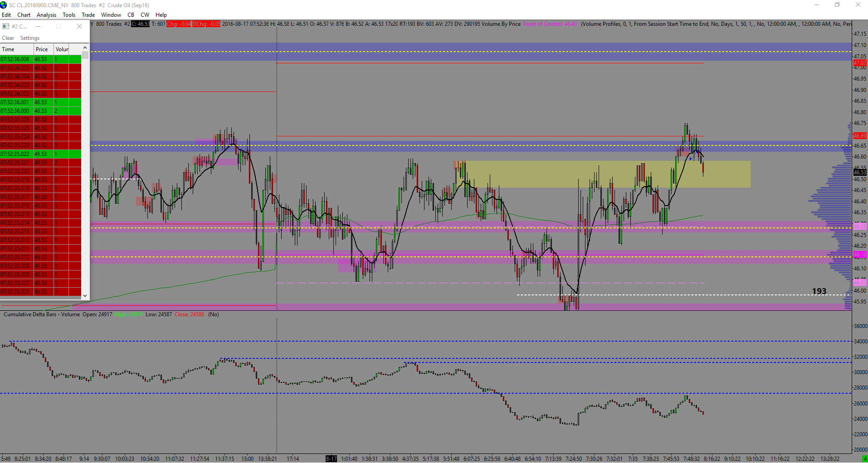Click the red 47.02 price marker
868x463 pixels.
(x=860, y=63)
